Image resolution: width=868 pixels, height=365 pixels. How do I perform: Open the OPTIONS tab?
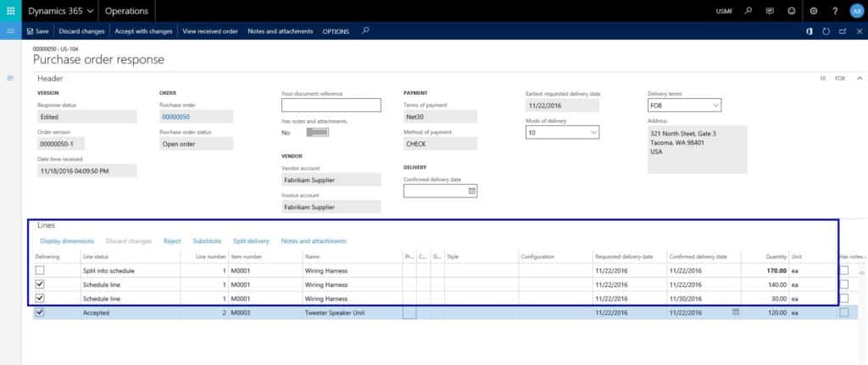336,31
